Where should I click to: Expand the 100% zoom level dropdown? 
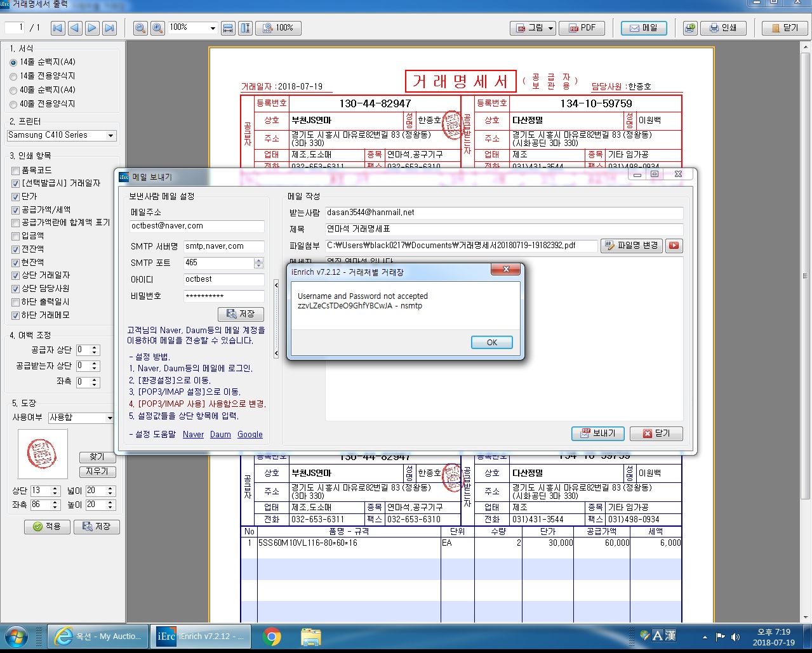click(212, 28)
